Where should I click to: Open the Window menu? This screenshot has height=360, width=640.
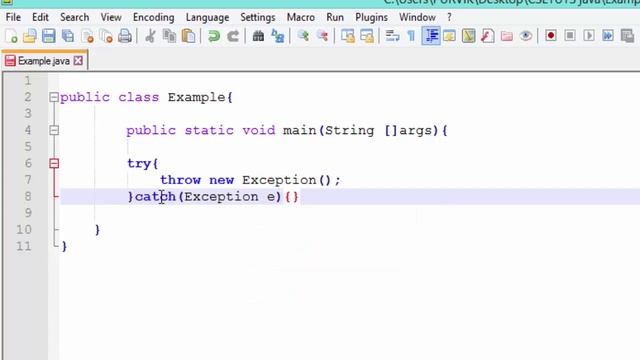pyautogui.click(x=417, y=18)
